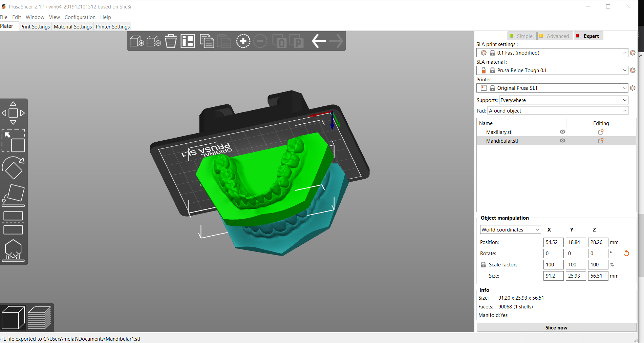Click the Arrange objects icon
The height and width of the screenshot is (343, 644).
click(188, 41)
